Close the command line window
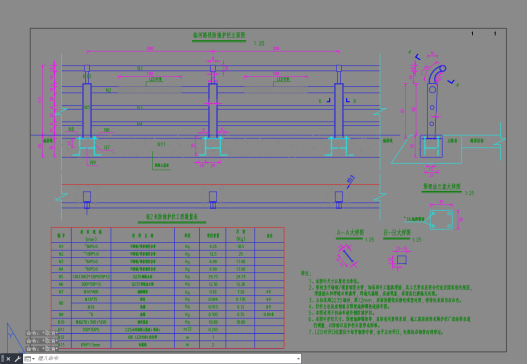The height and width of the screenshot is (364, 527). coord(8,359)
